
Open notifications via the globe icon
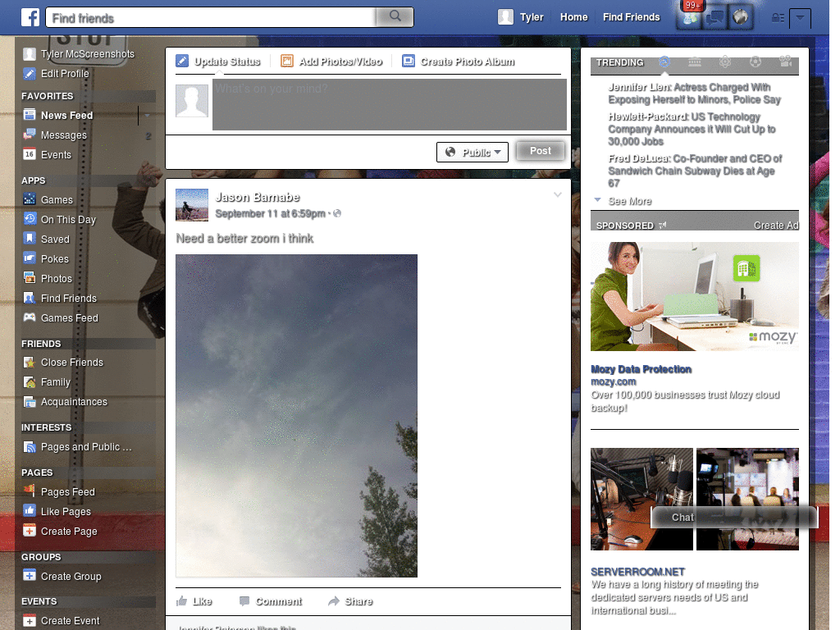[x=740, y=16]
